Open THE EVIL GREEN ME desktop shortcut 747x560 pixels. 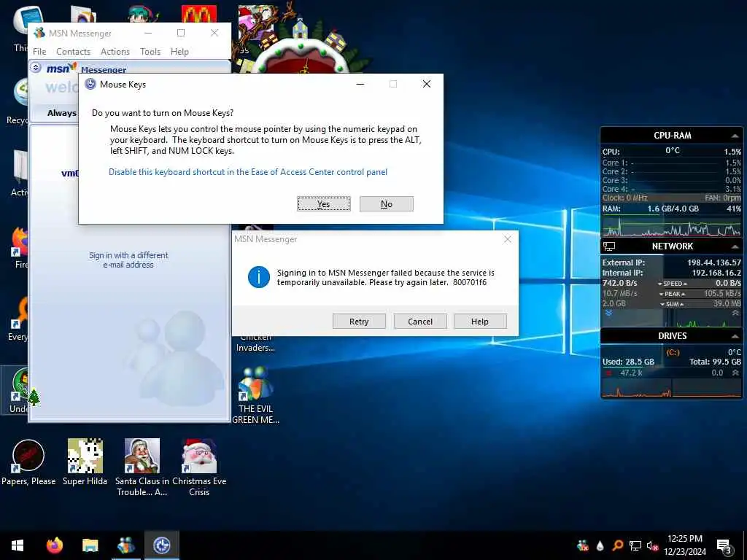coord(256,396)
